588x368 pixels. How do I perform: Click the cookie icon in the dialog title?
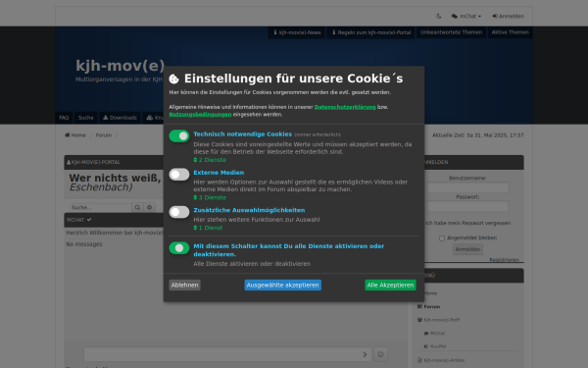pos(174,79)
